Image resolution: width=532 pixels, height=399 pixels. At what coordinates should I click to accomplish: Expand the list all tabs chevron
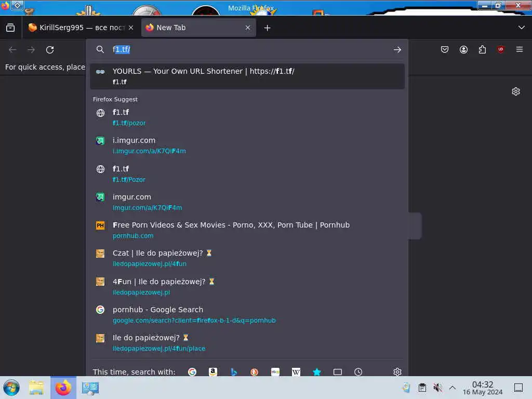click(522, 28)
